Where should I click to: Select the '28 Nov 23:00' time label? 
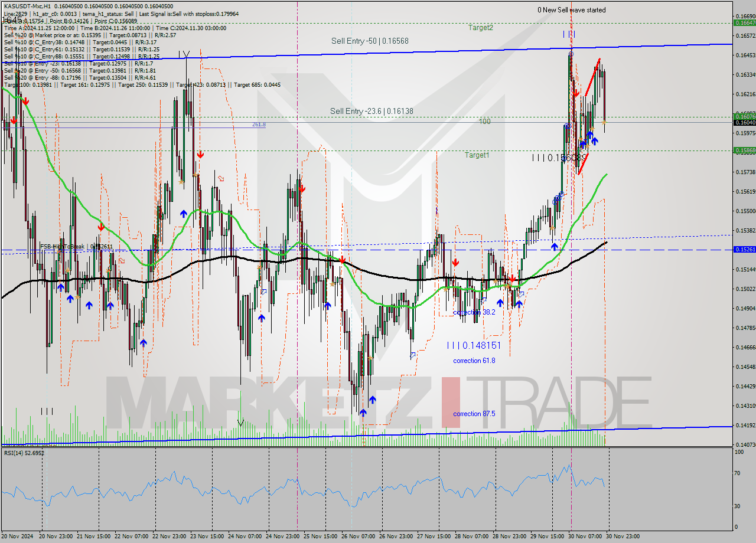coord(509,537)
